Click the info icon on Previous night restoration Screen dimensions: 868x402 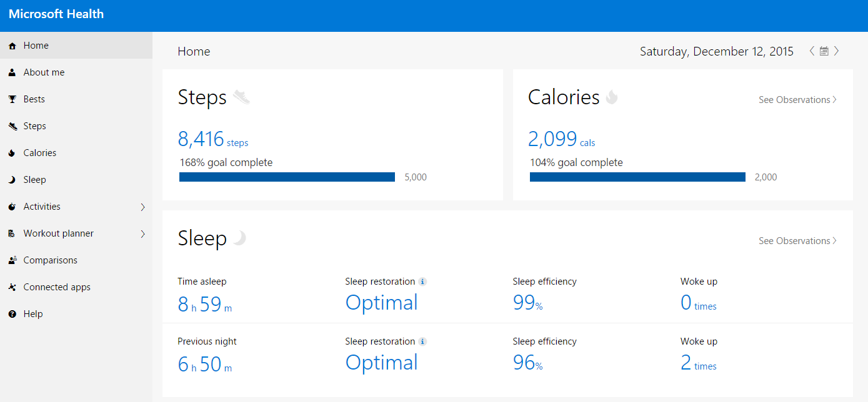coord(423,341)
